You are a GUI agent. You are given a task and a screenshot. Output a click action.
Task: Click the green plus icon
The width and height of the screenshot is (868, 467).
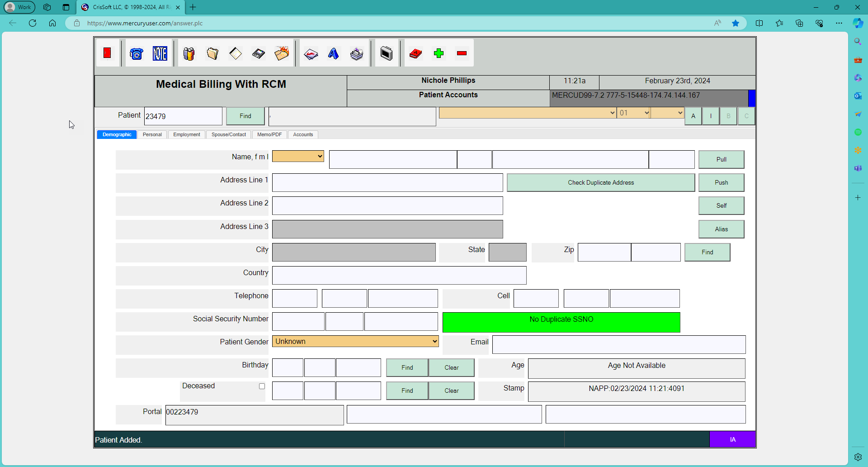pos(439,53)
